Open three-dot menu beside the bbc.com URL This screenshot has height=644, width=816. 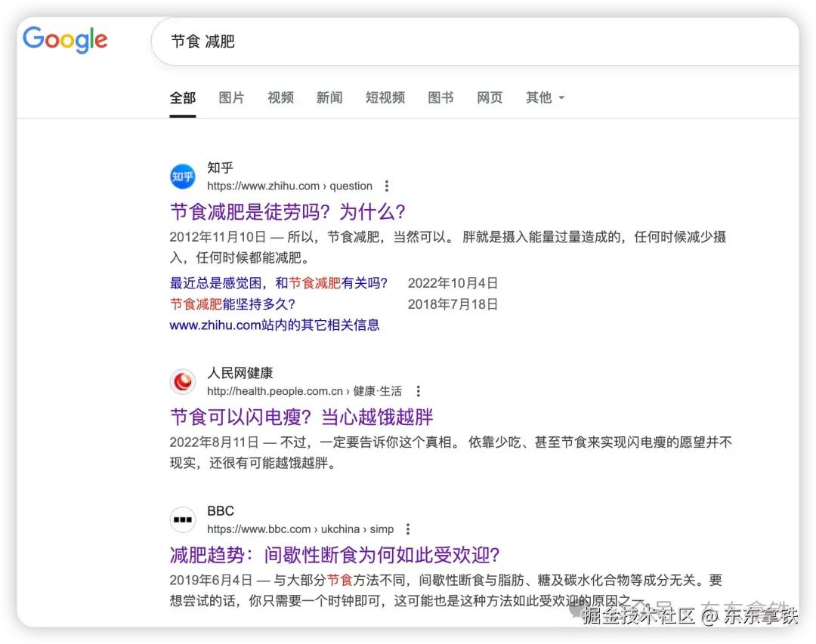point(408,529)
